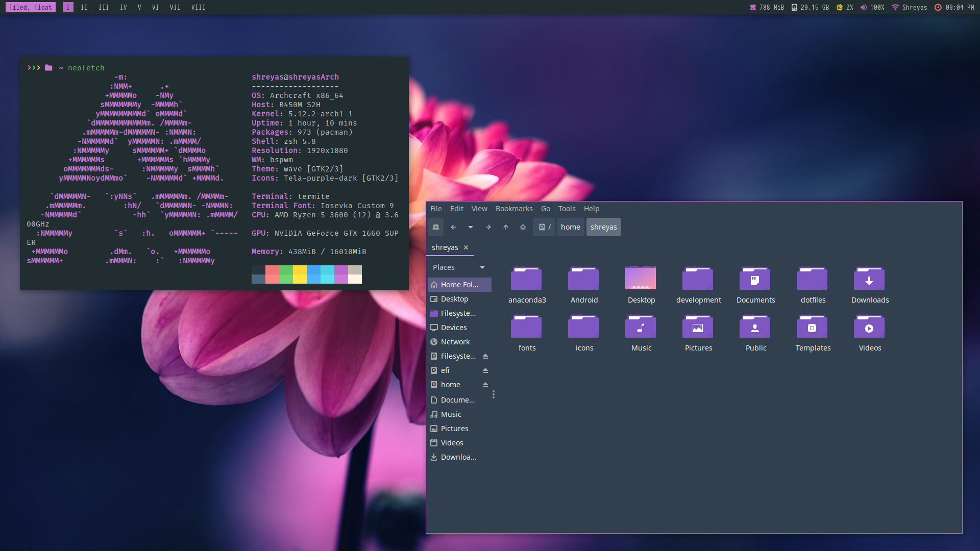Open the Downloads folder icon
The width and height of the screenshot is (980, 551).
coord(869,280)
